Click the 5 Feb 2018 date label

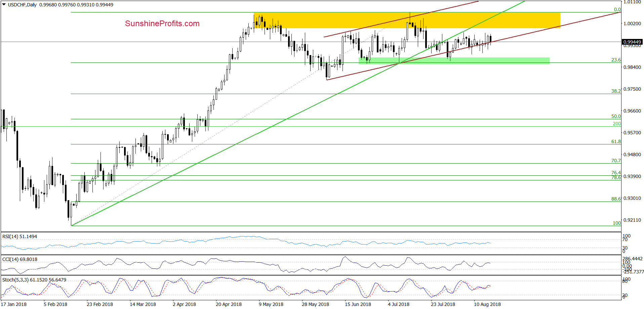tap(55, 304)
